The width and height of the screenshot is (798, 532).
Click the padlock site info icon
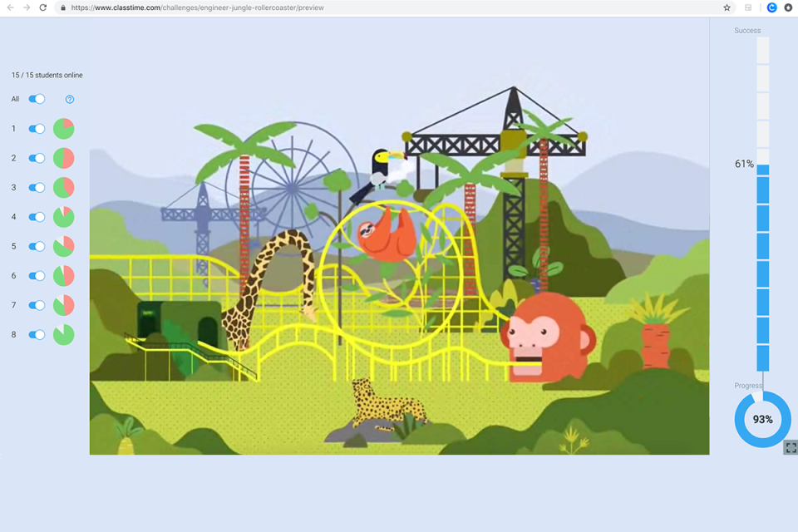[x=63, y=7]
